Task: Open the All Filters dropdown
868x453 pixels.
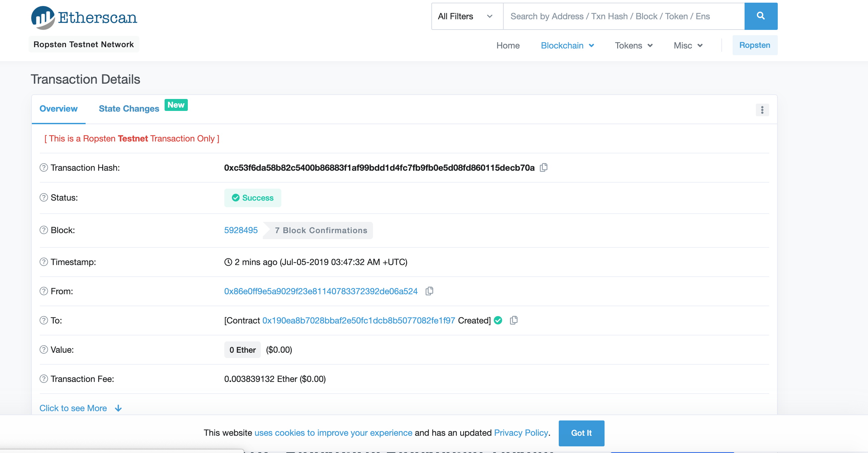Action: point(467,16)
